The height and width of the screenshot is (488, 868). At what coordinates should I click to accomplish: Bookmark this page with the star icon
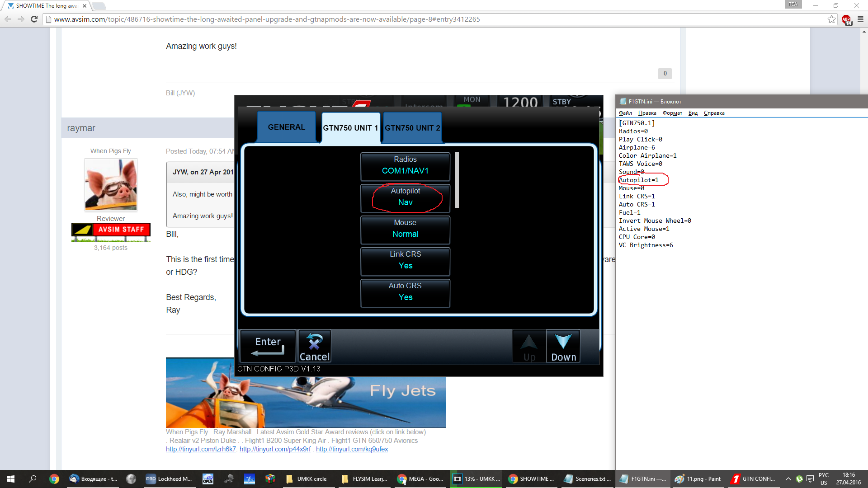coord(831,19)
